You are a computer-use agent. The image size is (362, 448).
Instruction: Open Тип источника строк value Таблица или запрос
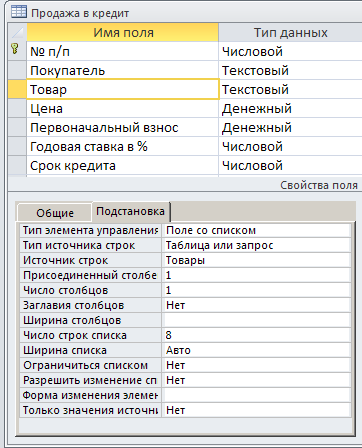point(256,245)
